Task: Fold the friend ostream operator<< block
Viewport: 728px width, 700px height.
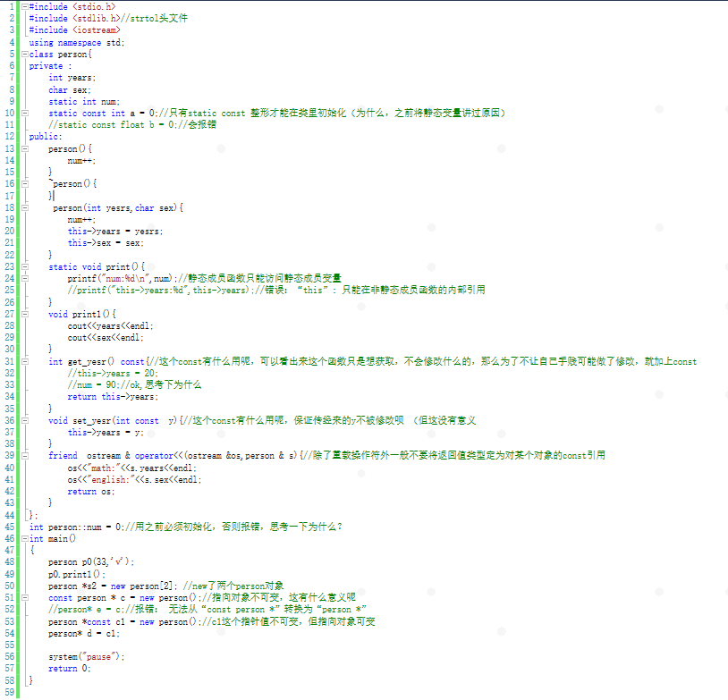Action: pos(25,455)
